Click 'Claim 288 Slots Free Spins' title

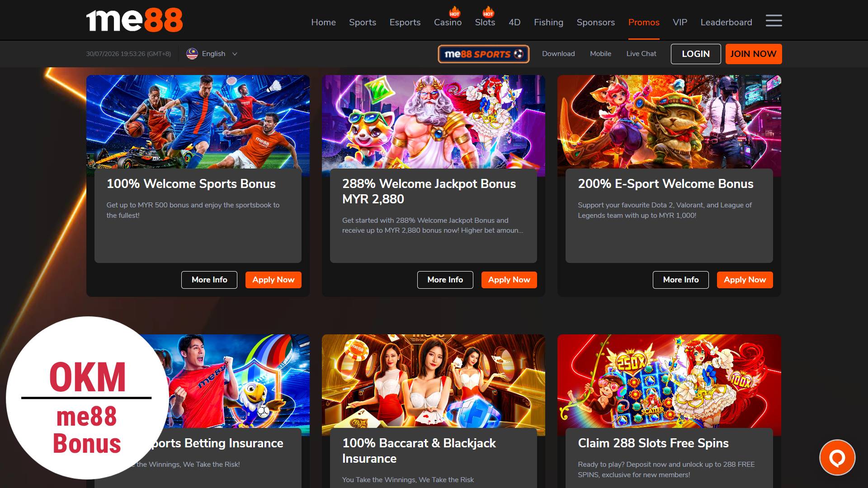(x=653, y=443)
